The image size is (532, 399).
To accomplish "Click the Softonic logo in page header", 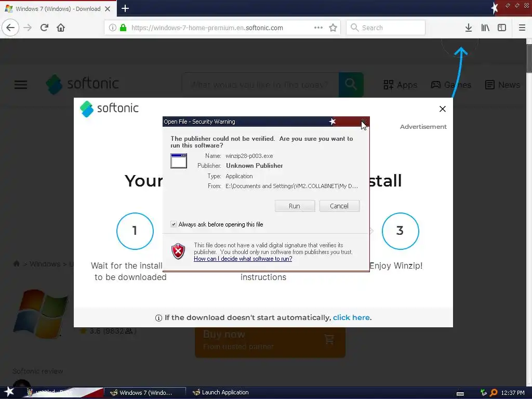I will coord(83,84).
